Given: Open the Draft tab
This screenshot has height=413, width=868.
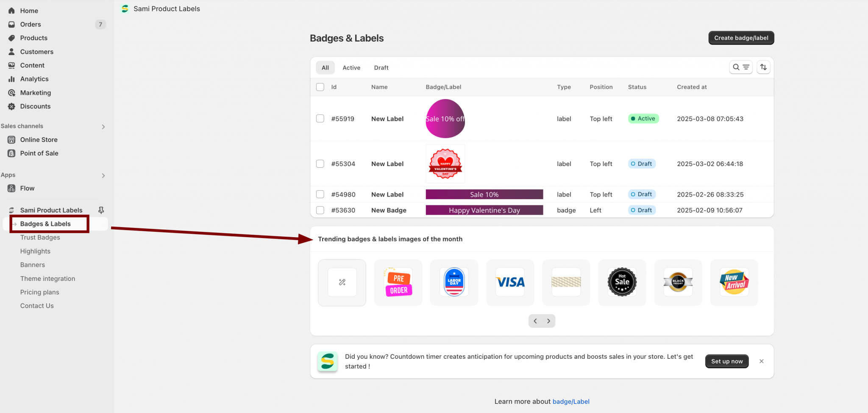Looking at the screenshot, I should pyautogui.click(x=381, y=68).
